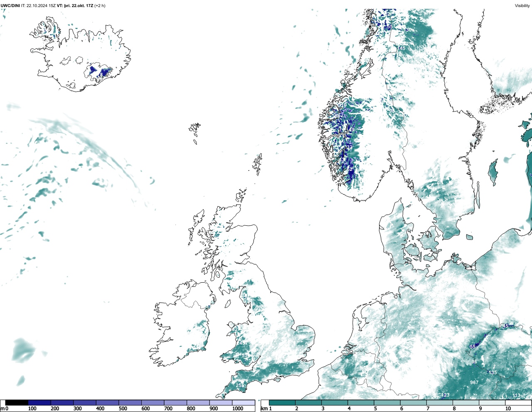Click the '113' visibility value on map
This screenshot has width=532, height=412.
coord(516,395)
